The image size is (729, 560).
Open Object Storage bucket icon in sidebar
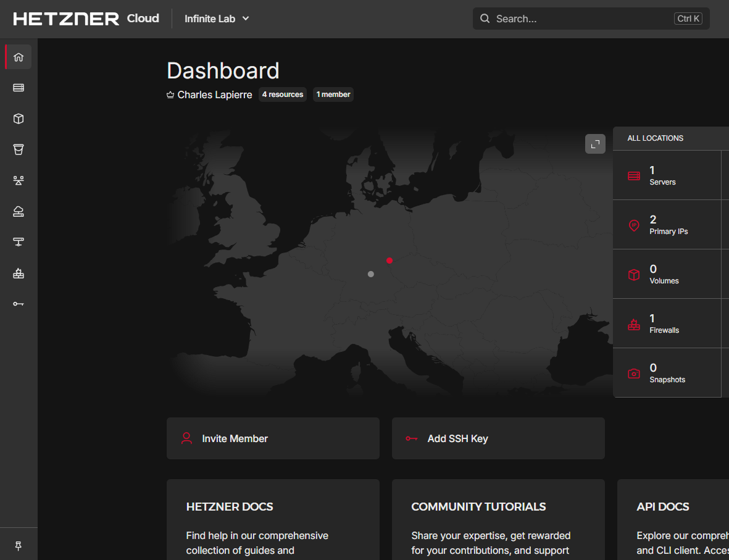point(19,149)
